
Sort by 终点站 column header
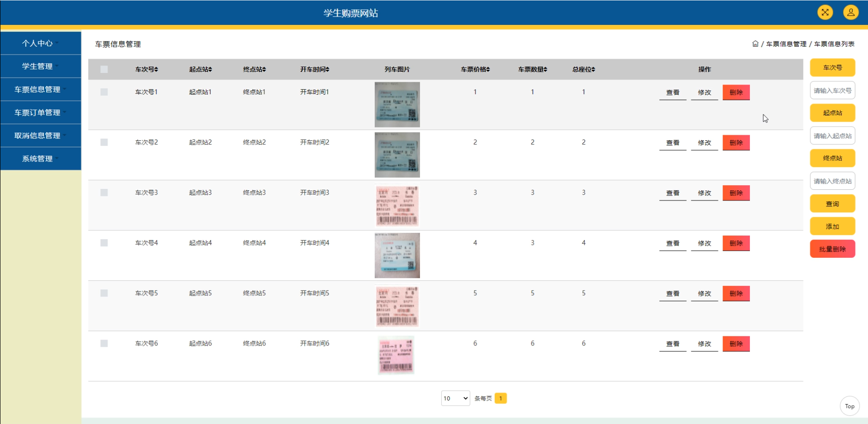254,69
